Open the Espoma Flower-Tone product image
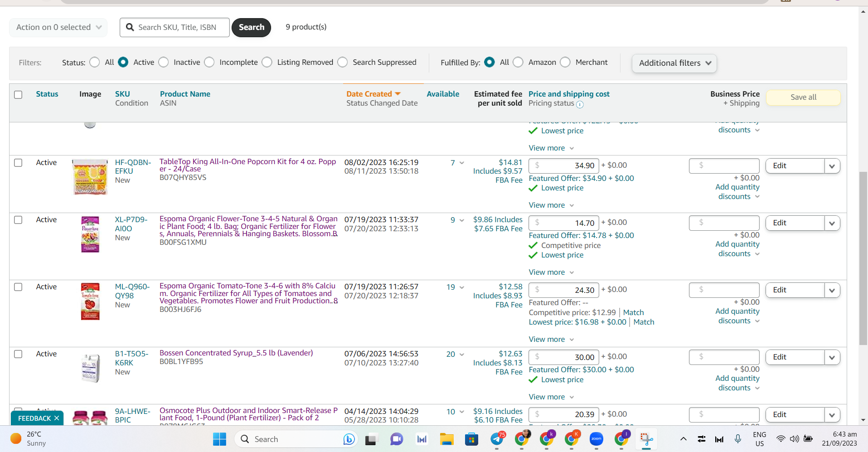The image size is (868, 452). 90,234
